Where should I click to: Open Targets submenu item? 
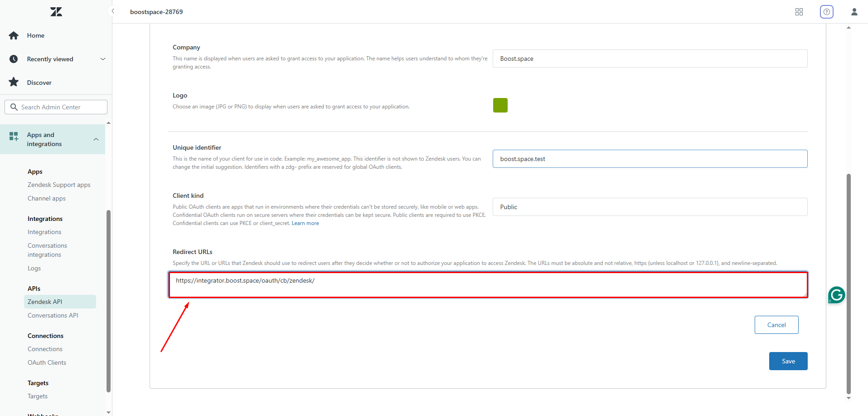[38, 396]
